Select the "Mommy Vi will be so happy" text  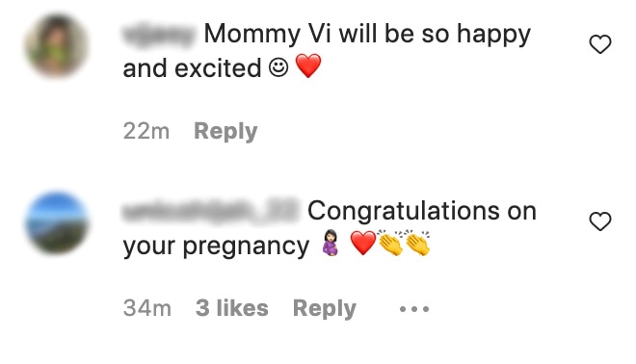tap(367, 35)
